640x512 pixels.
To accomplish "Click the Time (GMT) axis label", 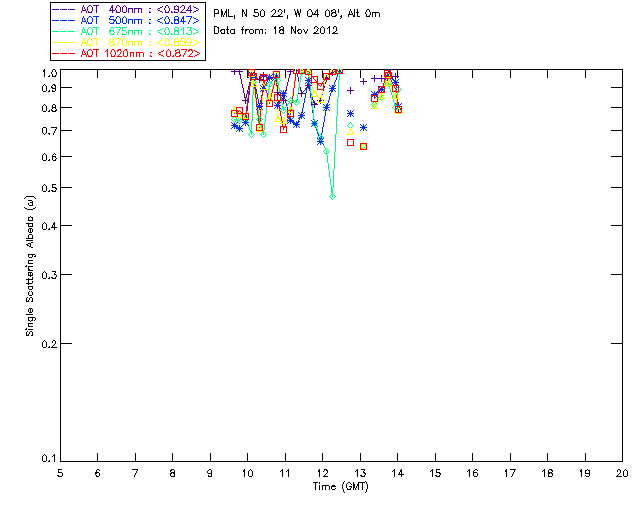I will (341, 486).
